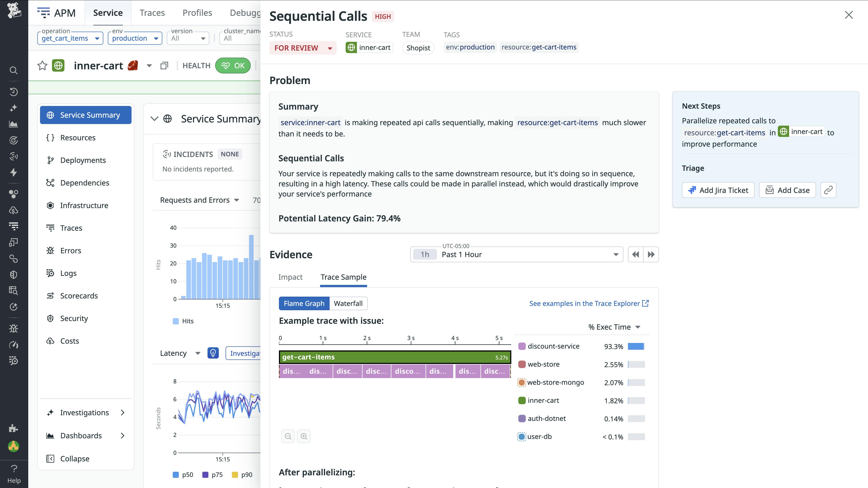Viewport: 868px width, 488px height.
Task: Open search from the left sidebar
Action: coord(14,70)
